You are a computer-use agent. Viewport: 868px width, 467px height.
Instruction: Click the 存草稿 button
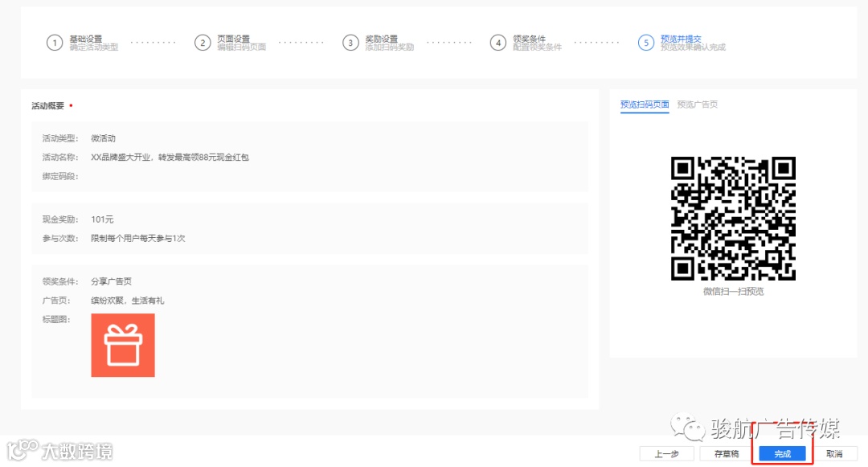pos(727,453)
